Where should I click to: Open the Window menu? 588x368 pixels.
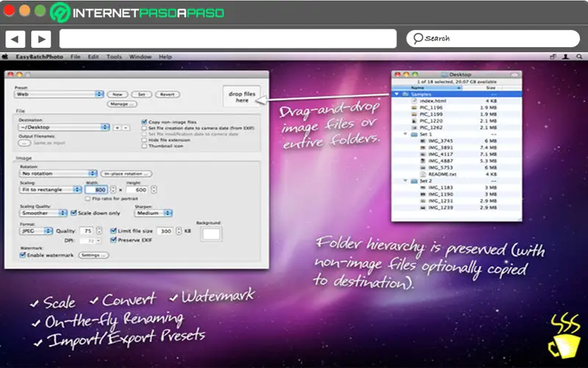(x=140, y=57)
